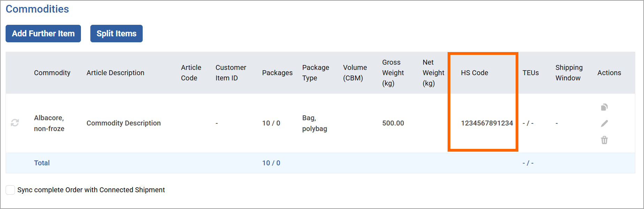Click Split Items button
The height and width of the screenshot is (209, 644).
117,34
